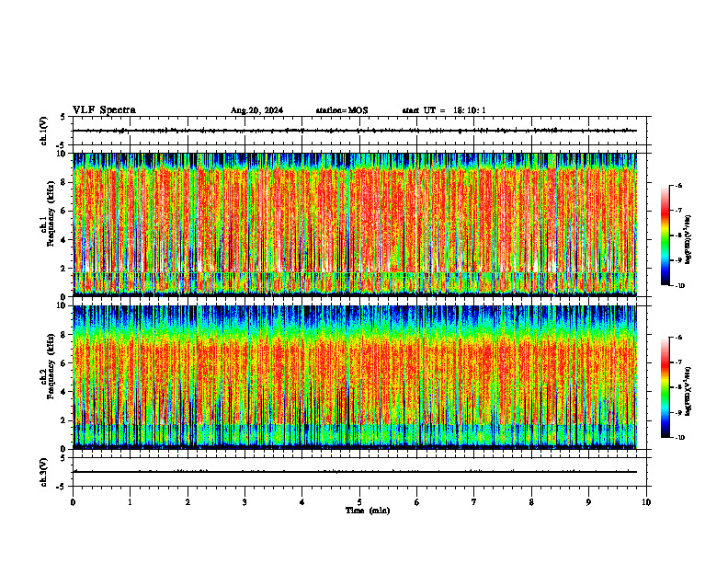The height and width of the screenshot is (563, 728).
Task: Select the date text "Aug.20, 2024"
Action: (x=256, y=110)
